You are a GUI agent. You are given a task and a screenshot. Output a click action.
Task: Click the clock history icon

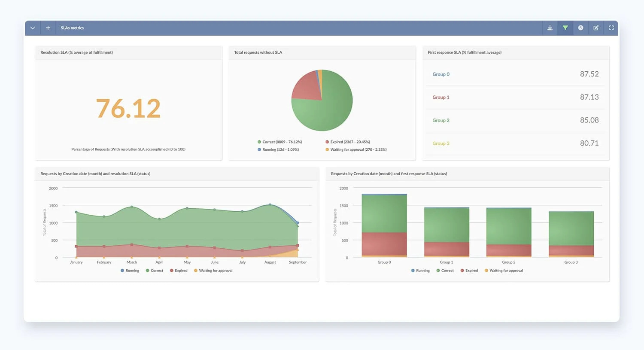pos(580,28)
